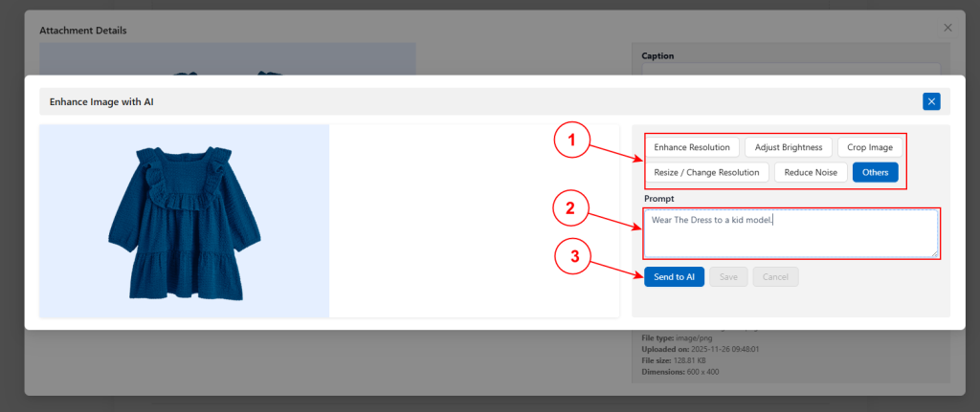The height and width of the screenshot is (412, 980).
Task: Close the Enhance Image with AI dialog
Action: (x=931, y=101)
